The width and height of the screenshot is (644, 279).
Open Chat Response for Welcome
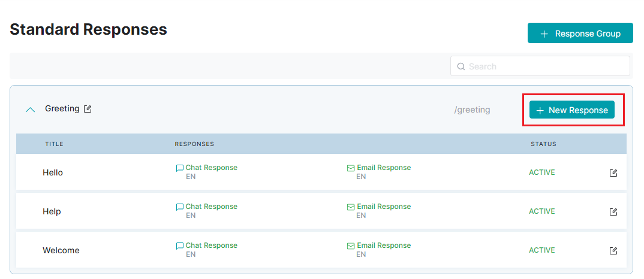coord(211,245)
